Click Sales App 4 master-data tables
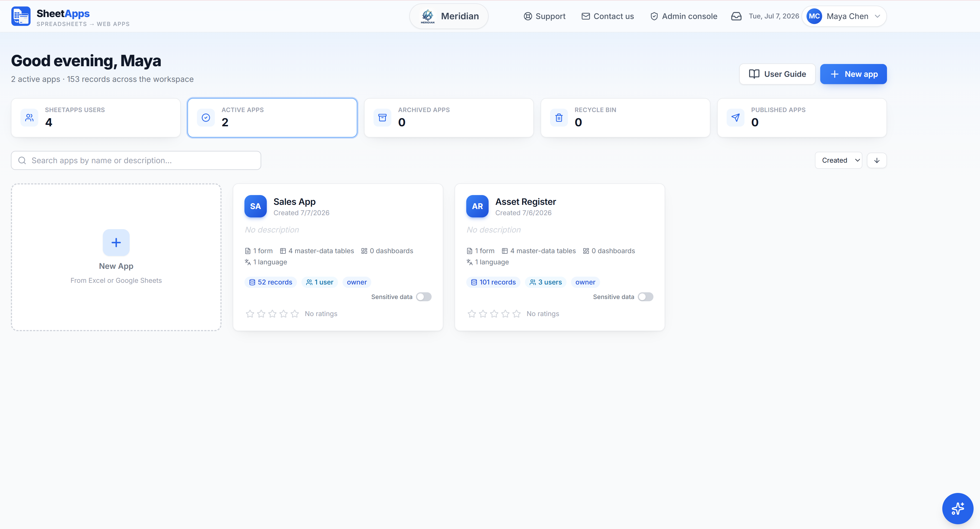 (317, 251)
